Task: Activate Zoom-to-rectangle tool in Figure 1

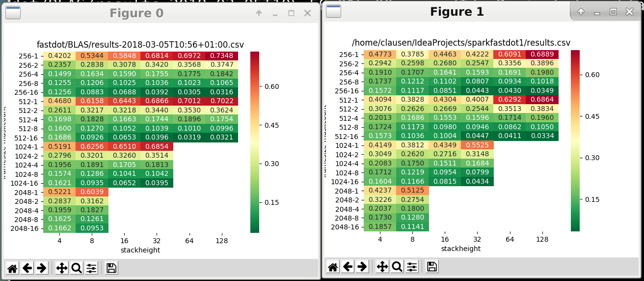Action: 397,267
